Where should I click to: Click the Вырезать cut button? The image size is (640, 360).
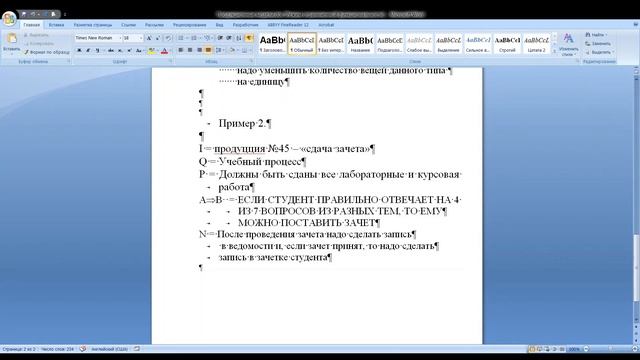coord(36,35)
